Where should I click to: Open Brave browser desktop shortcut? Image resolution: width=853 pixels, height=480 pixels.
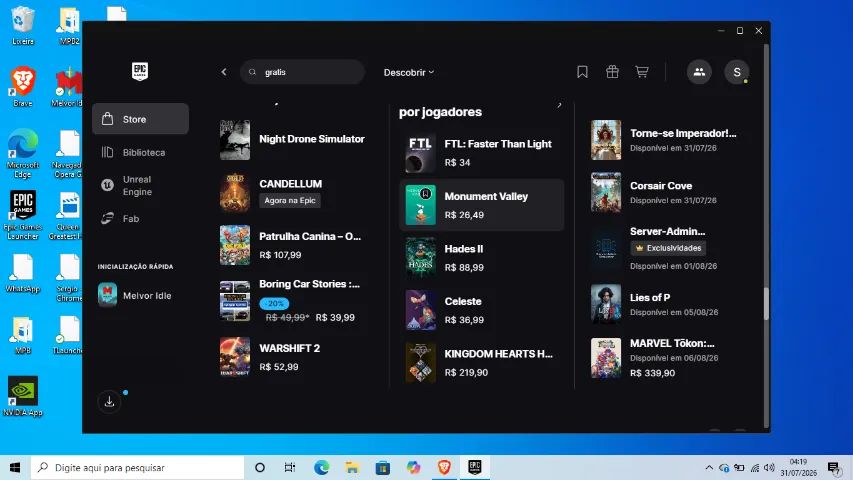pyautogui.click(x=22, y=87)
